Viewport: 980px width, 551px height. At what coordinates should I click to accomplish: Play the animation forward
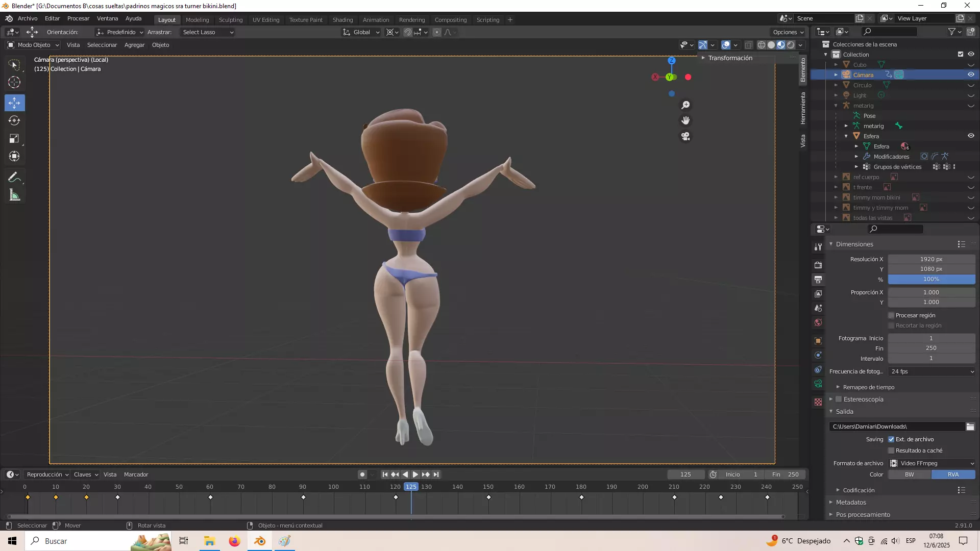[415, 474]
